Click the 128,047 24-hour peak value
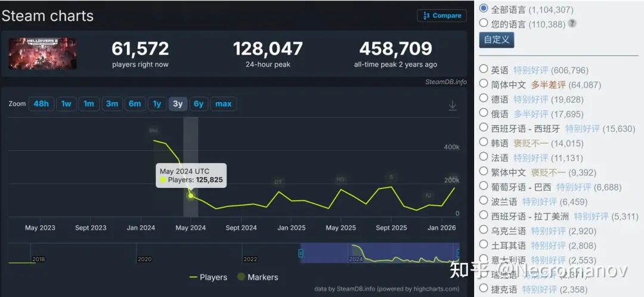 [x=268, y=49]
